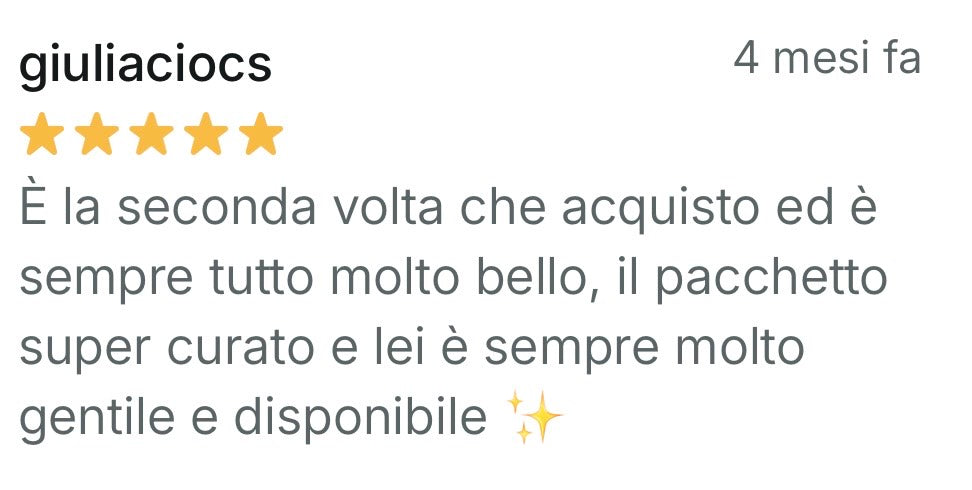Click the word 'tutto' in second line
Screen dimensions: 972x490
(261, 279)
